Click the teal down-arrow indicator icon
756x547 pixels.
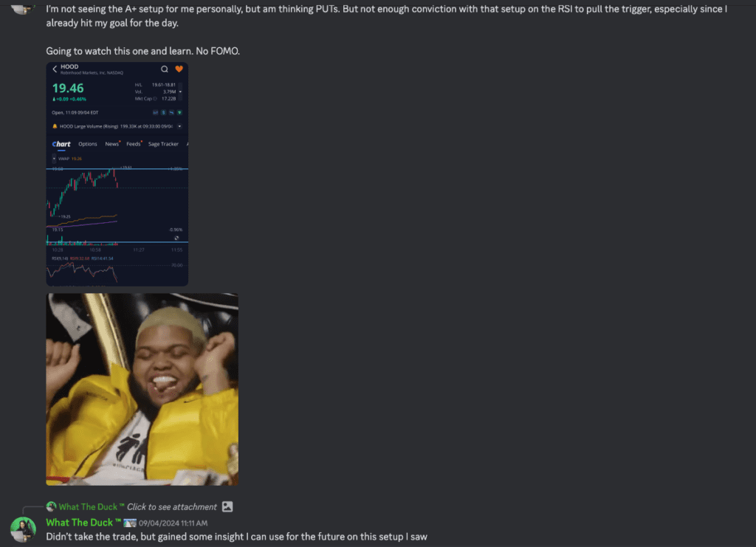coord(179,112)
